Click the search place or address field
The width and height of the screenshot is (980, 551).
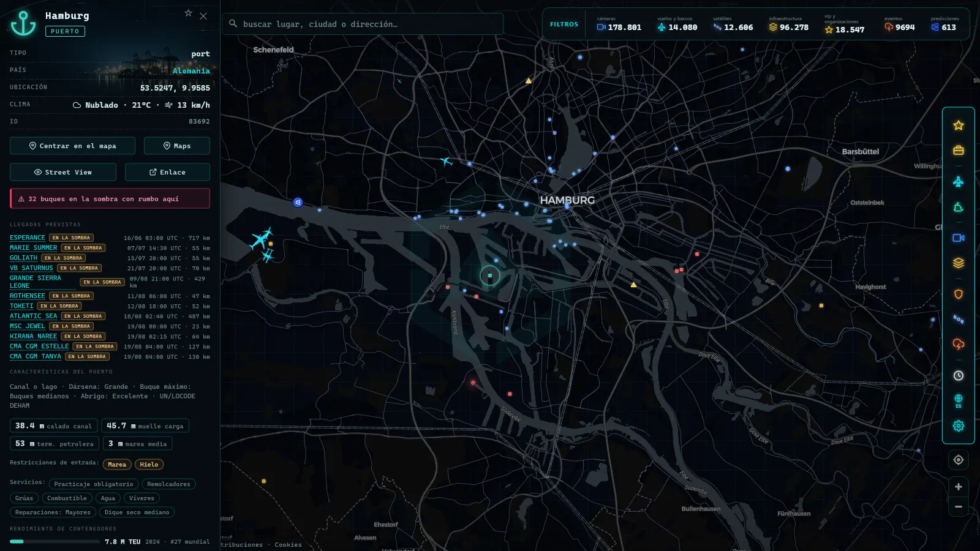(363, 24)
